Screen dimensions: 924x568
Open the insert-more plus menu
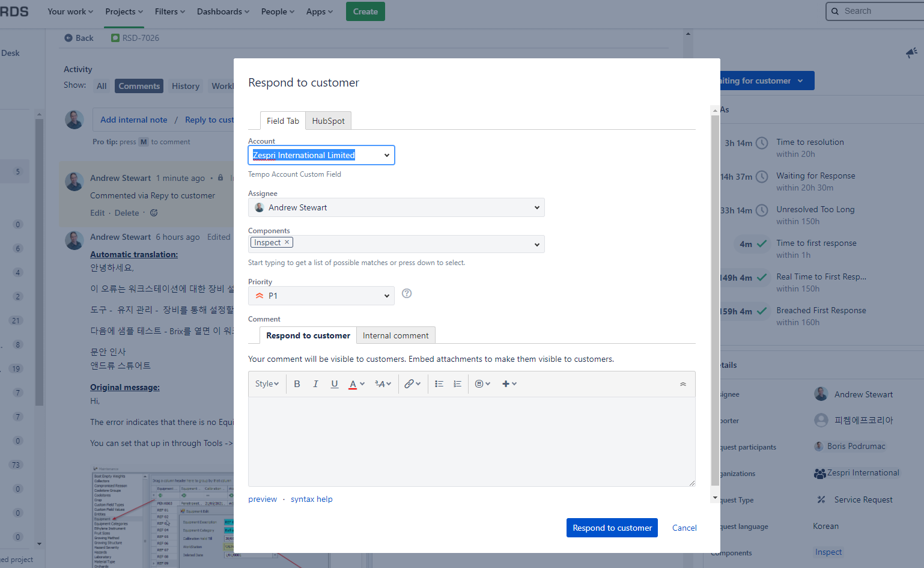click(x=509, y=384)
